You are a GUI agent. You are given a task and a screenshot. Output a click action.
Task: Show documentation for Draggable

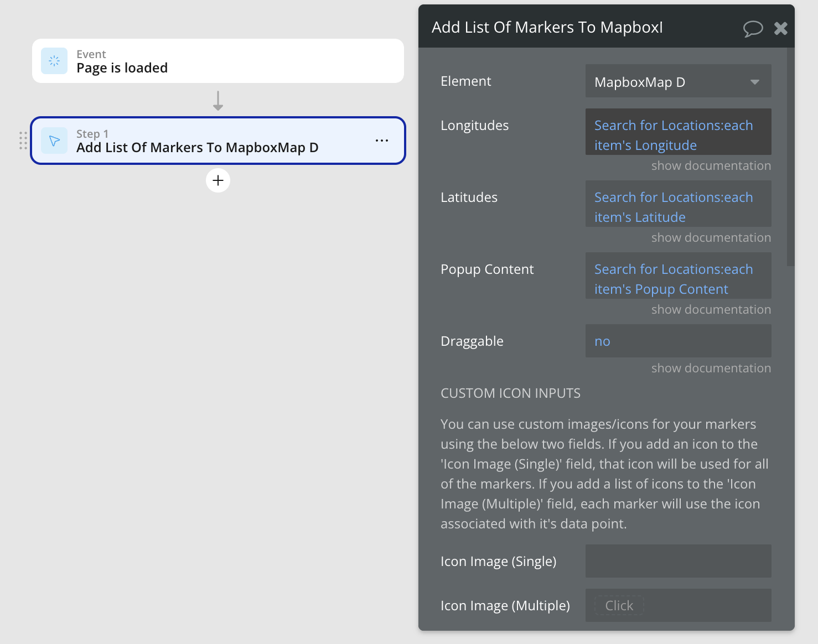pyautogui.click(x=711, y=368)
